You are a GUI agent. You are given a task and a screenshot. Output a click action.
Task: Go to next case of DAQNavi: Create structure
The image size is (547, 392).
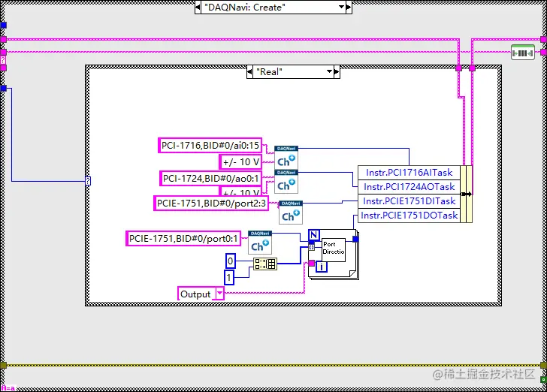coord(349,7)
